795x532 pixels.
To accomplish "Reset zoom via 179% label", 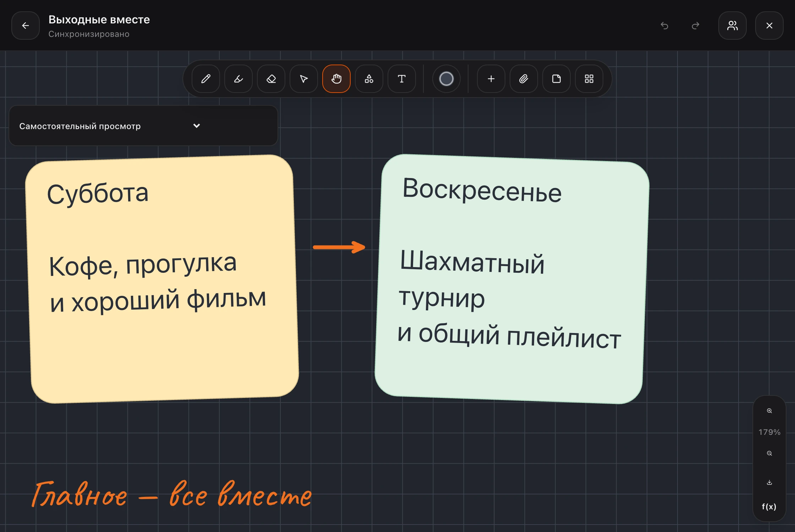I will click(x=769, y=432).
